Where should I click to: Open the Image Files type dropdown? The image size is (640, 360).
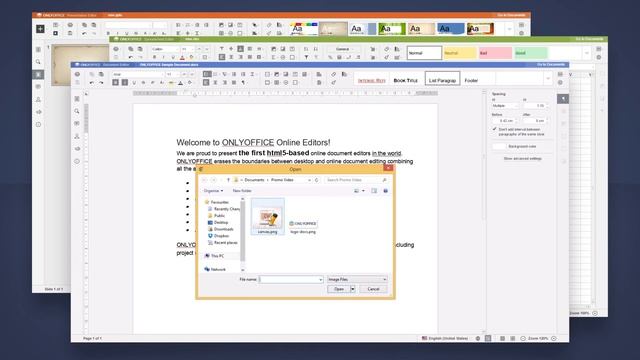357,279
